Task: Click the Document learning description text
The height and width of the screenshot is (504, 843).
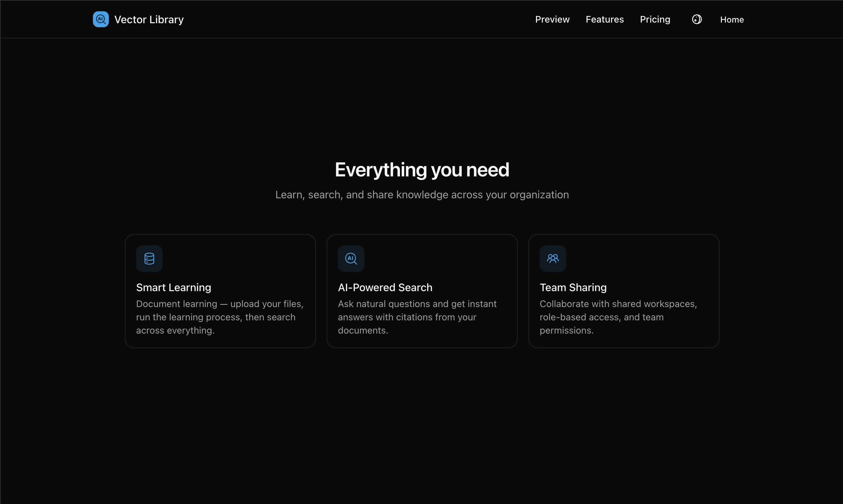Action: coord(220,317)
